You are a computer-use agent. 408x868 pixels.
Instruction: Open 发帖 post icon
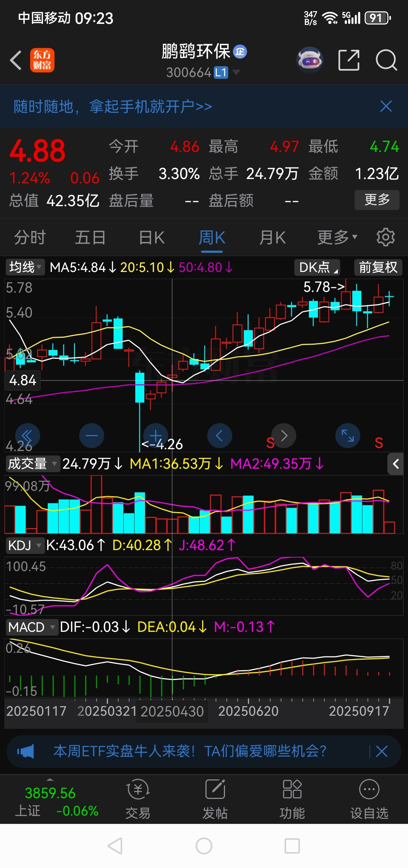[215, 799]
